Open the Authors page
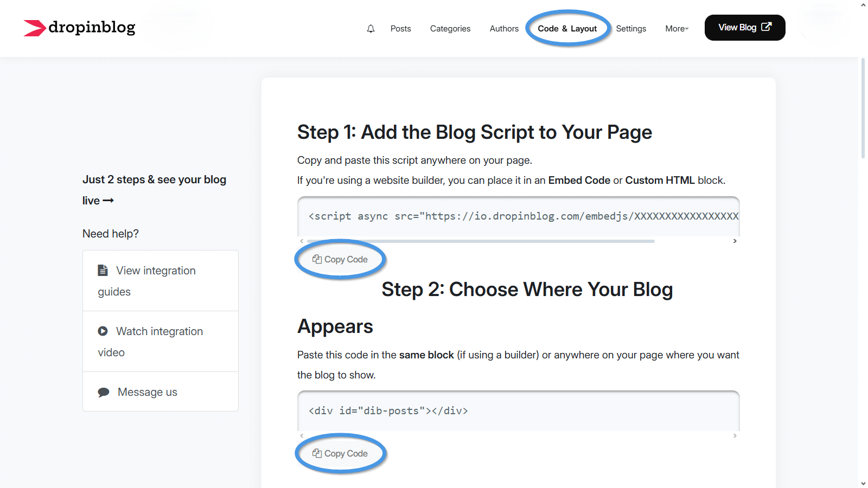 pos(504,29)
